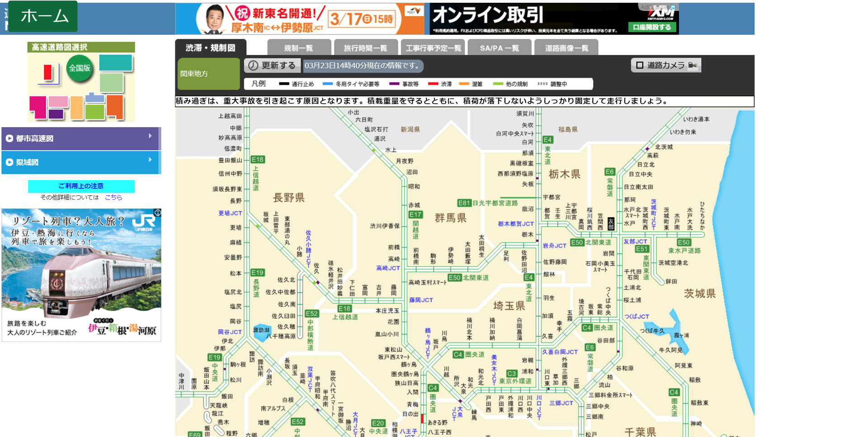Open ご利用上の注意 notice

(x=81, y=186)
